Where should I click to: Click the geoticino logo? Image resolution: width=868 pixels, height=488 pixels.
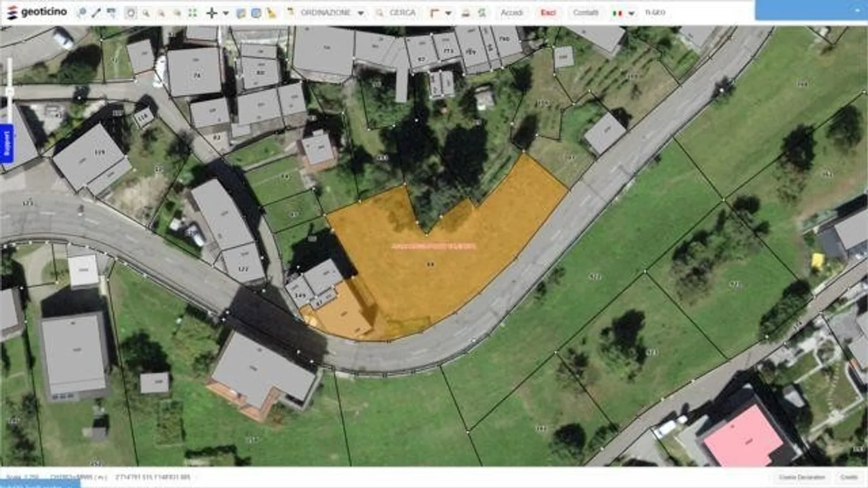[x=37, y=12]
